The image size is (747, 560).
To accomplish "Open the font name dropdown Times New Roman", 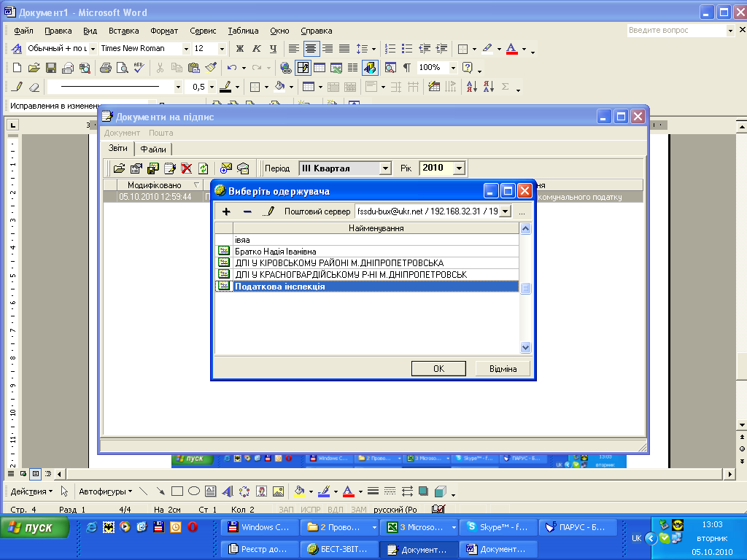I will point(186,49).
